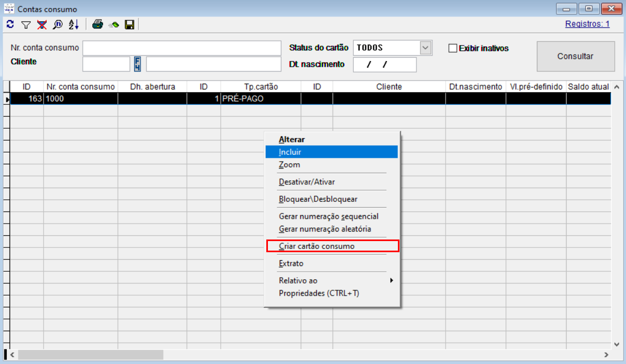Open the Registros: 1 link
The image size is (626, 364).
(587, 24)
